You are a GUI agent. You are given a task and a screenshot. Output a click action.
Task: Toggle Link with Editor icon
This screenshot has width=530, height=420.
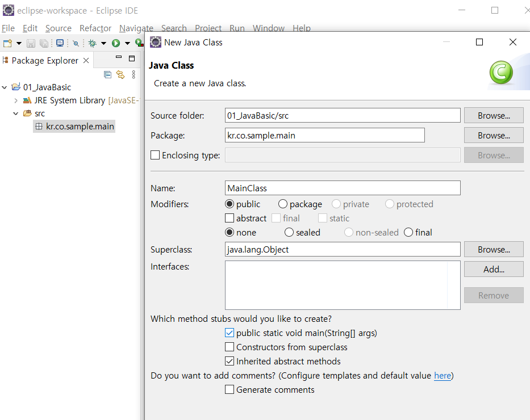[x=120, y=74]
